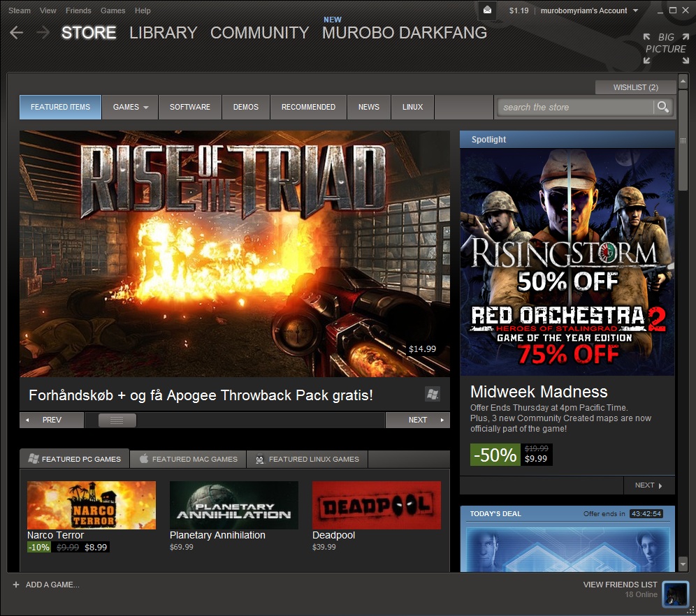Open the Rise of the Triad banner
696x616 pixels.
[234, 254]
